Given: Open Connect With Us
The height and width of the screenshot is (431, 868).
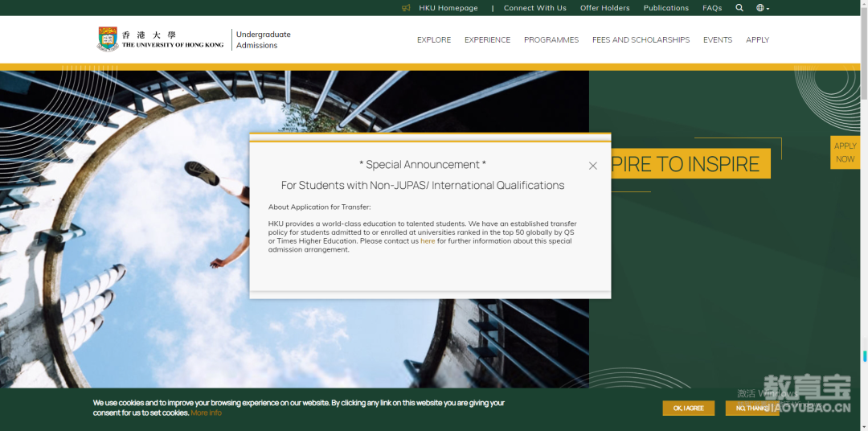Looking at the screenshot, I should [x=534, y=8].
